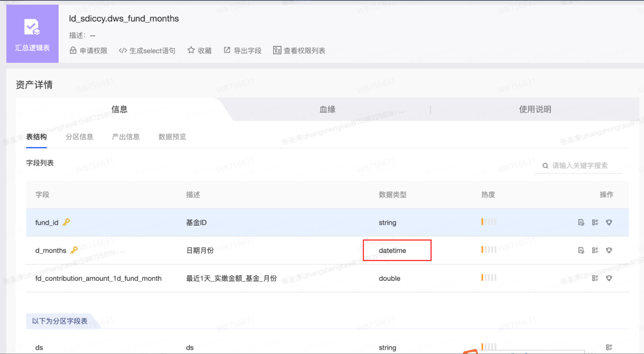Select the star icon to favorite this table
The image size is (644, 354).
(191, 51)
